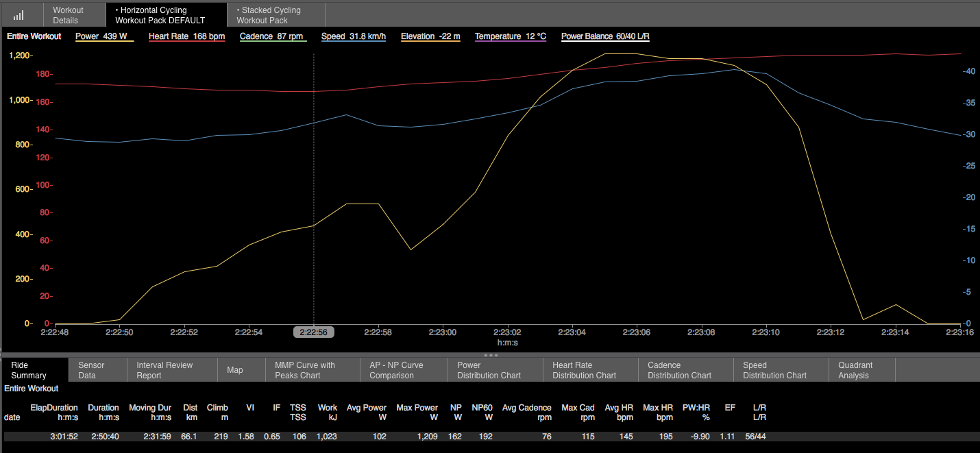
Task: Click the Elevation -22 m legend
Action: pyautogui.click(x=430, y=36)
